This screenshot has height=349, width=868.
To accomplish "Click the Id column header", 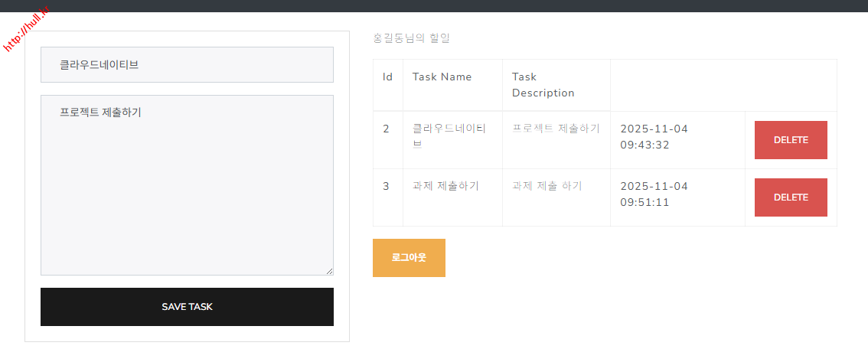I will [388, 77].
